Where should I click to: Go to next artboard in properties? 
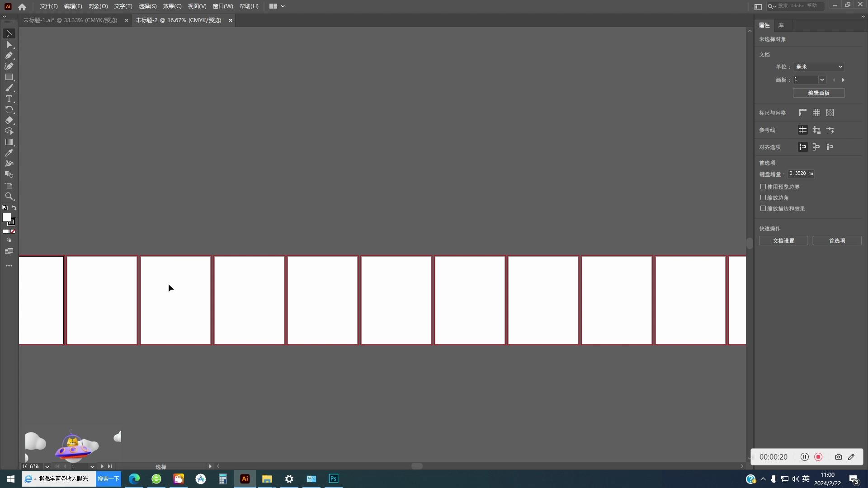tap(843, 80)
